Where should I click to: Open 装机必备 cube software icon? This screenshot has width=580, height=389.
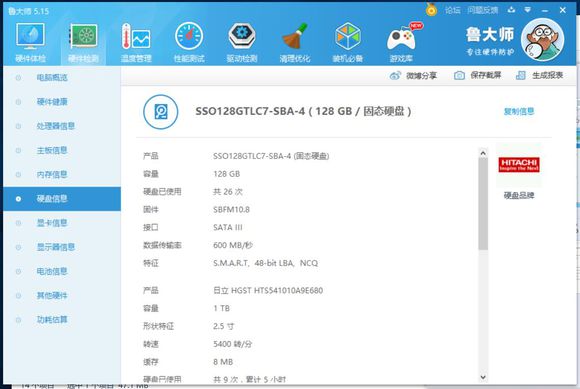[x=347, y=42]
